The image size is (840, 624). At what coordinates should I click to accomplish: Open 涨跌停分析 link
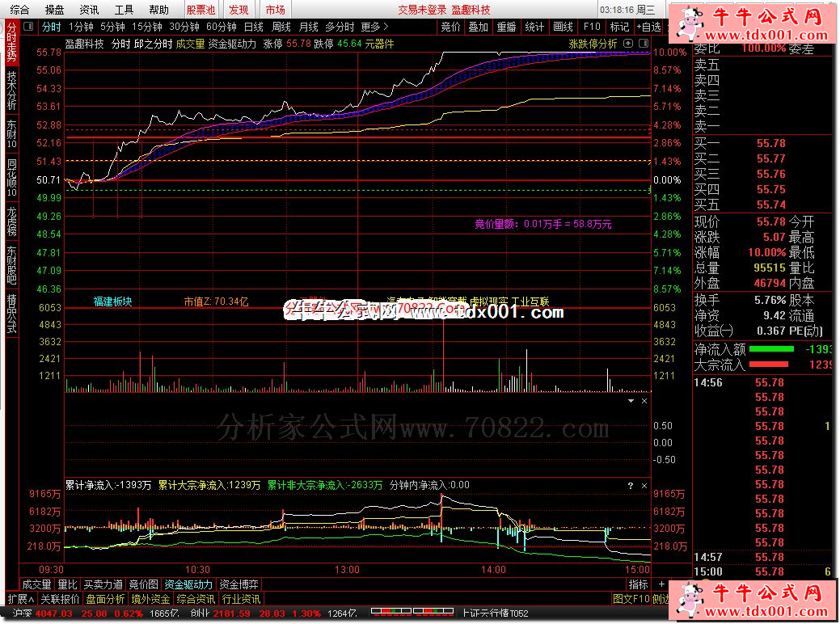pos(593,44)
